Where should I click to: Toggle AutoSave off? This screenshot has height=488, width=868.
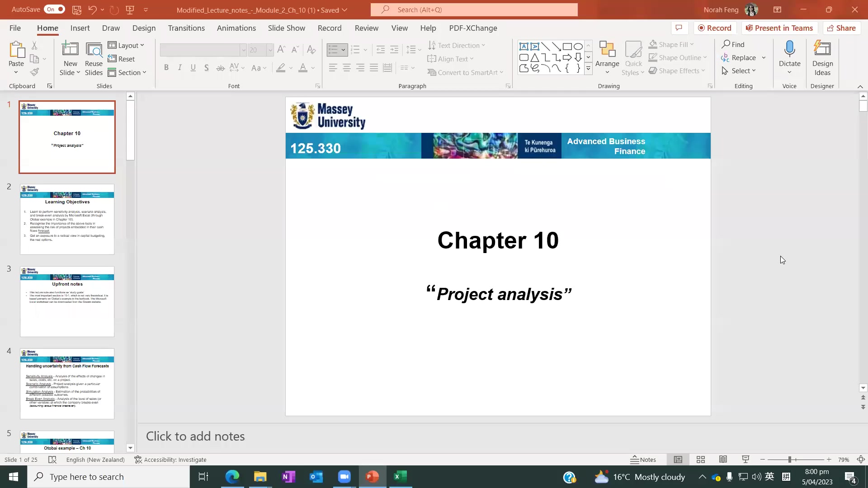pyautogui.click(x=54, y=9)
